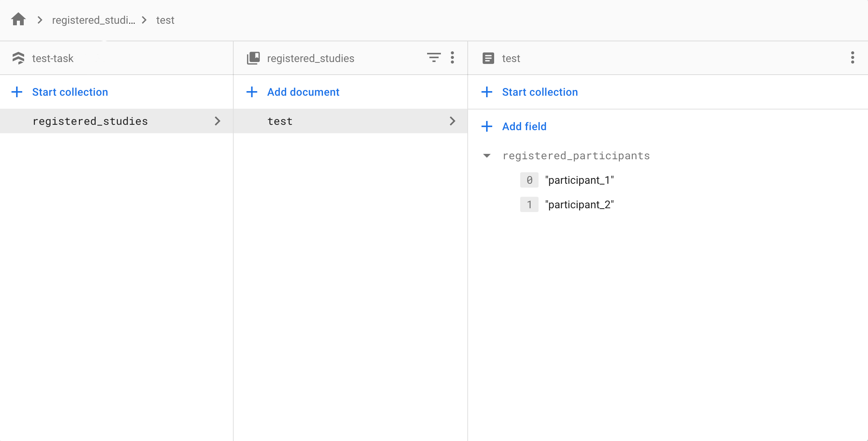Image resolution: width=868 pixels, height=441 pixels.
Task: Start collection in the test-task root panel
Action: pos(70,92)
